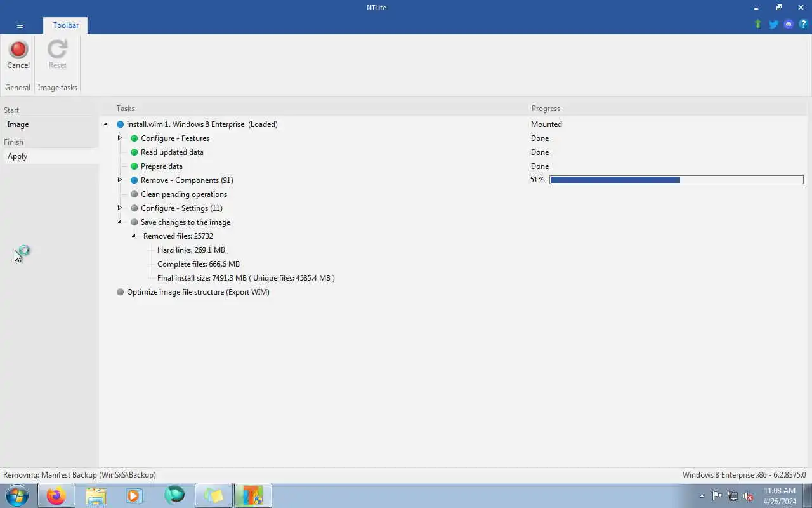Select the Apply page in sidebar
This screenshot has width=812, height=508.
(x=51, y=156)
